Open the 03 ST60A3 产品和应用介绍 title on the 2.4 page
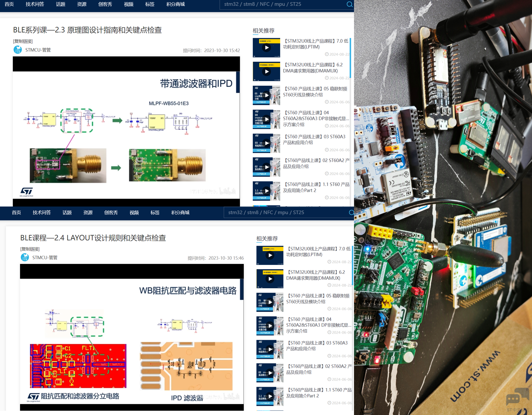The image size is (532, 415). pos(317,346)
